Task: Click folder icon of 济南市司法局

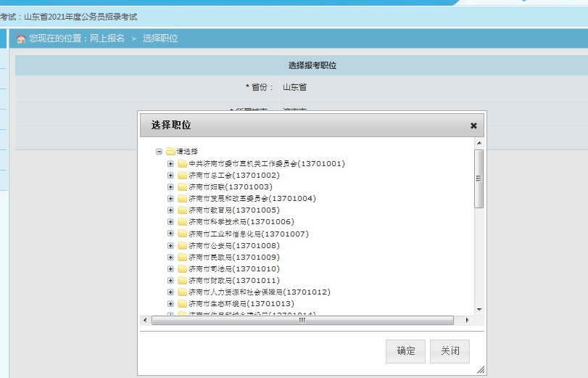Action: click(183, 269)
